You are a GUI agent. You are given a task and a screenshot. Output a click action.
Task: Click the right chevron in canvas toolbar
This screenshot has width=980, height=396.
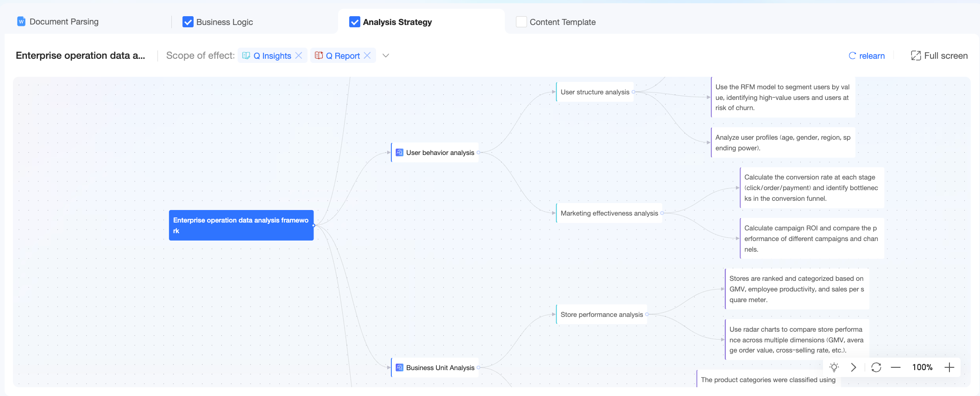pyautogui.click(x=854, y=367)
